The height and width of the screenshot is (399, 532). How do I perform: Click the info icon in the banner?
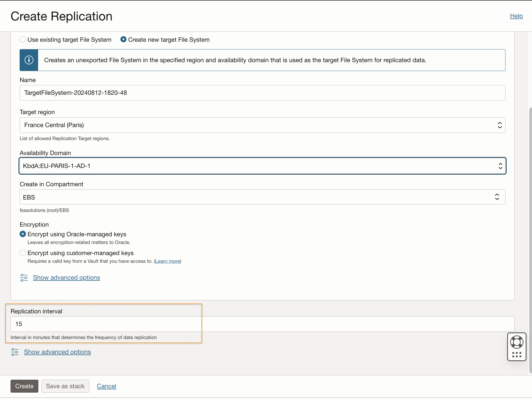click(x=29, y=60)
